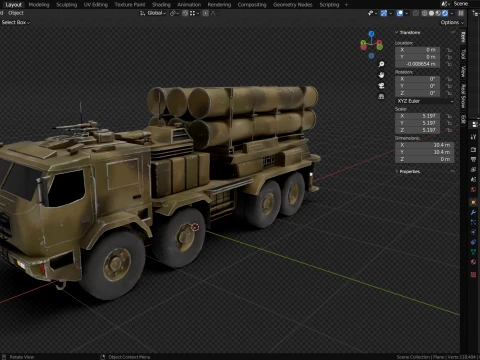Screen dimensions: 480x360
Task: Click the Scale X value field
Action: [418, 116]
